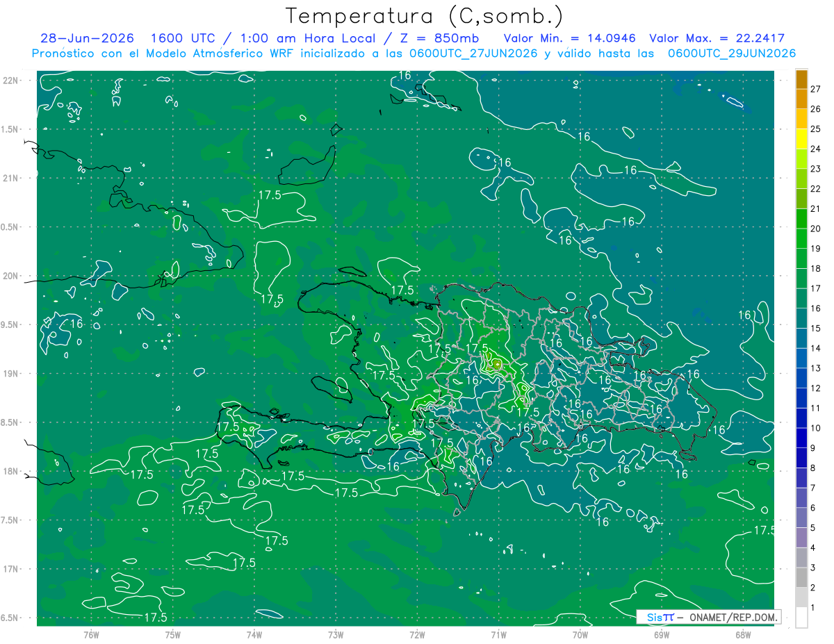
Task: Click 'Valor Max. = 22.2417' readout
Action: [717, 39]
